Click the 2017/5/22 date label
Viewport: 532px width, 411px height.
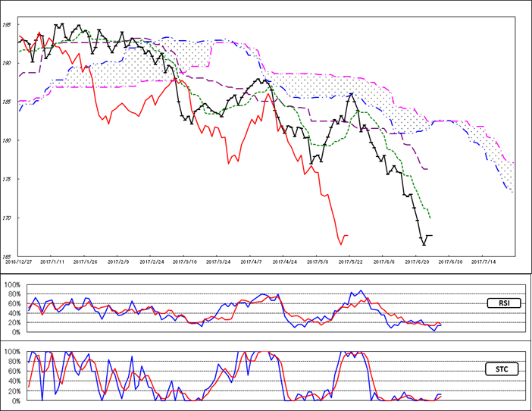pyautogui.click(x=352, y=260)
